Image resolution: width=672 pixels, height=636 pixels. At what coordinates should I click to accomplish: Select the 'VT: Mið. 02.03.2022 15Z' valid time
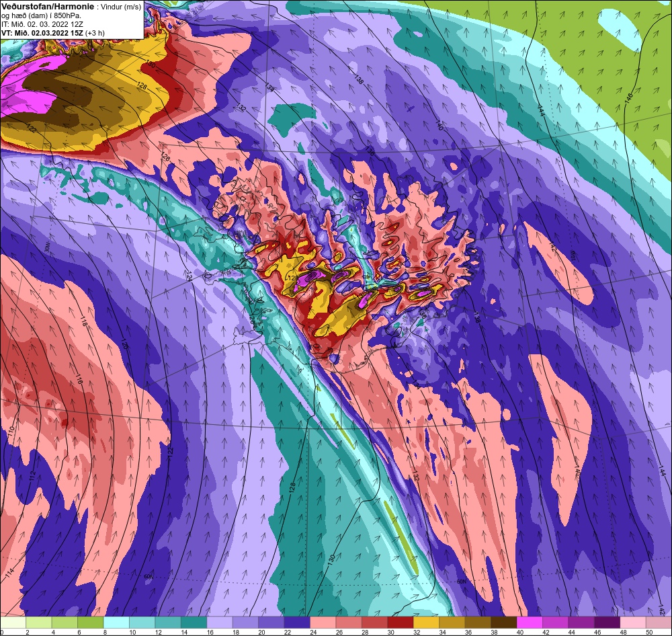coord(42,33)
